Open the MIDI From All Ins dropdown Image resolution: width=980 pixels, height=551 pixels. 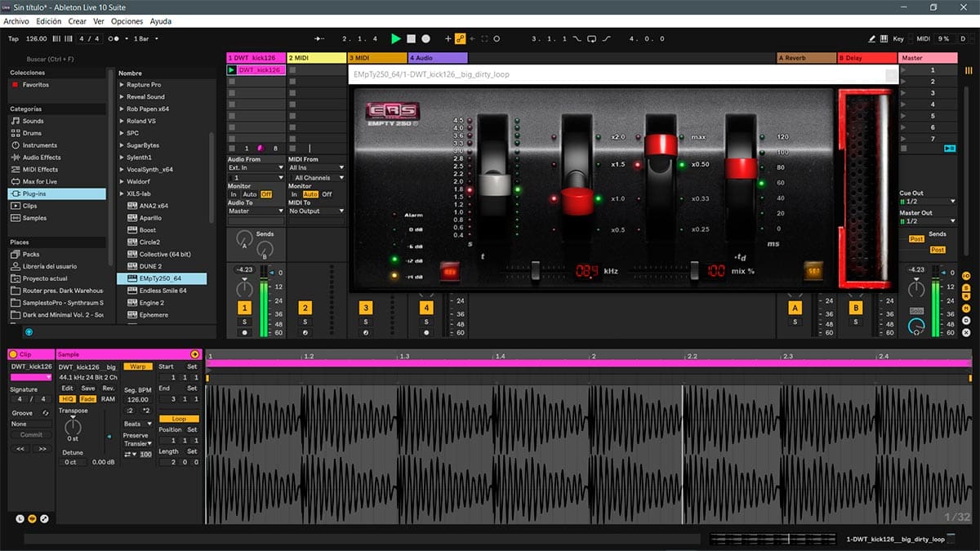tap(317, 168)
